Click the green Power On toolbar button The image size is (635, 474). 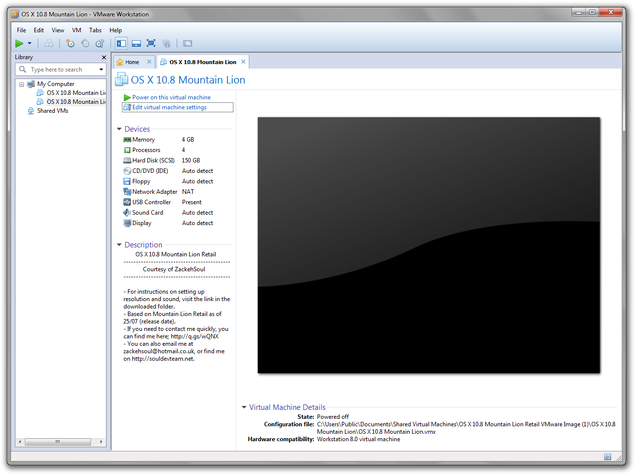click(x=19, y=43)
